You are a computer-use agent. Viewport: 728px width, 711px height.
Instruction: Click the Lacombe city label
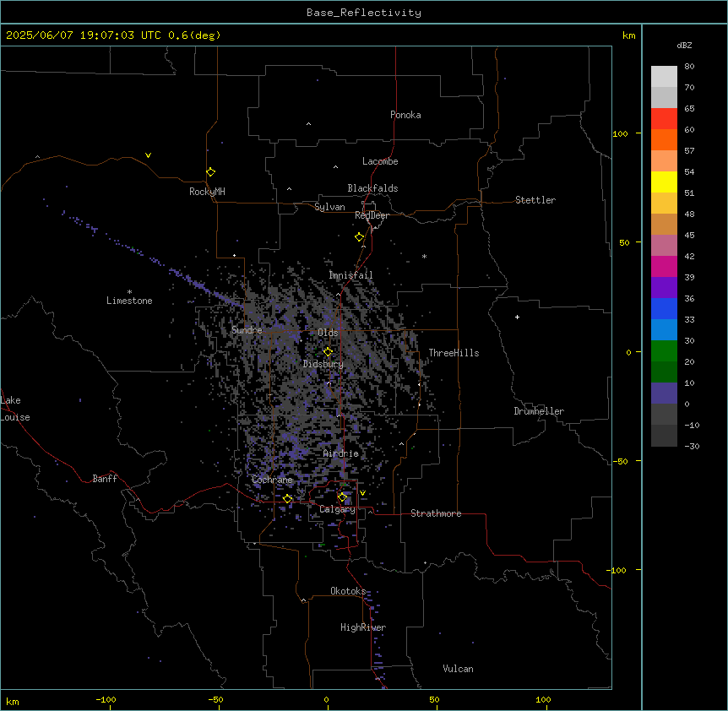380,161
